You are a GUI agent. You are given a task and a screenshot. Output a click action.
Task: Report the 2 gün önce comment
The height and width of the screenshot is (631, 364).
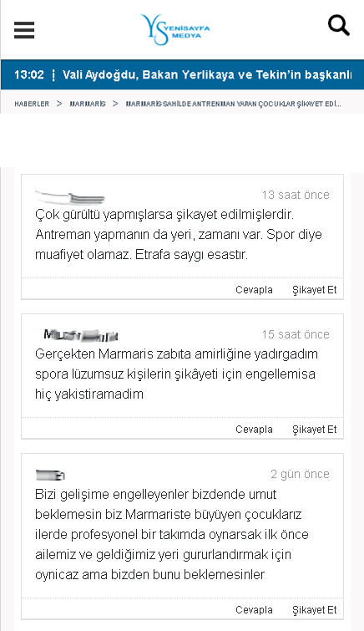315,609
